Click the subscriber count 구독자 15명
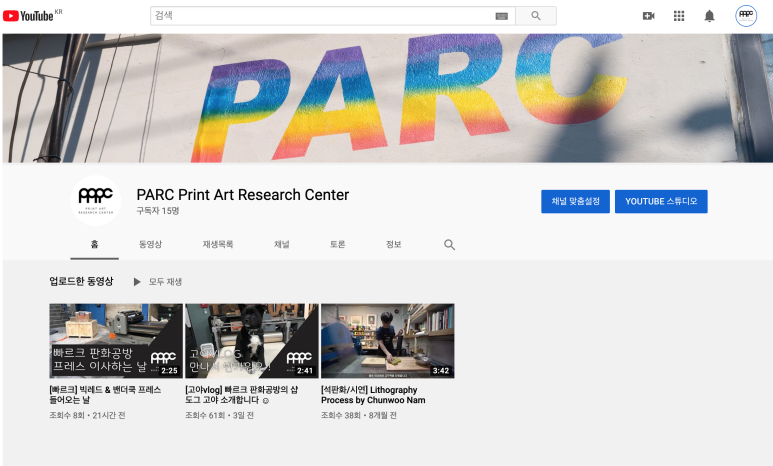The width and height of the screenshot is (773, 466). (x=158, y=211)
